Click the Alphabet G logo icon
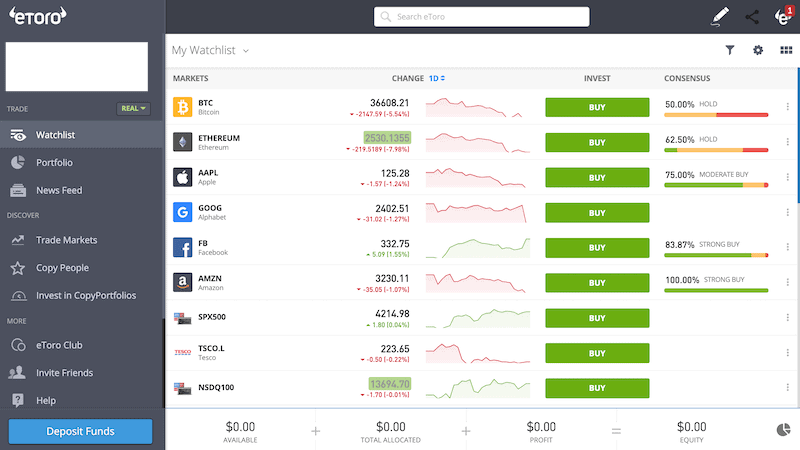Image resolution: width=800 pixels, height=450 pixels. point(182,212)
